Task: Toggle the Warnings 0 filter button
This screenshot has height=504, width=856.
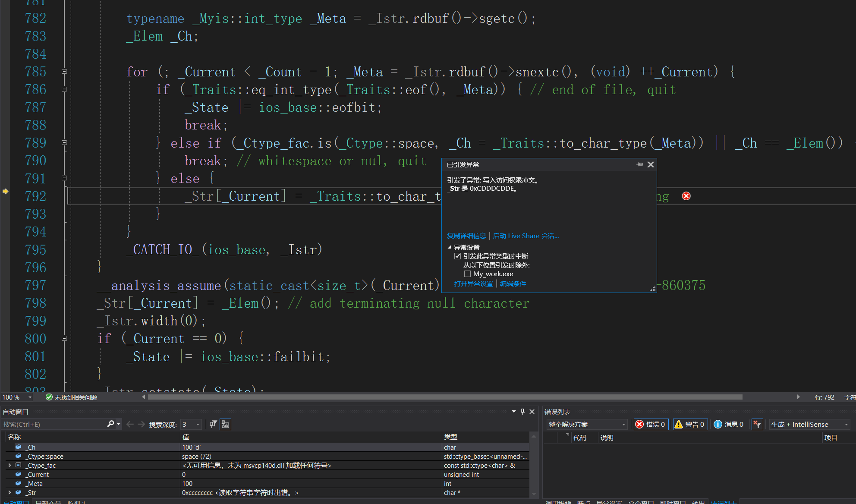Action: 690,424
